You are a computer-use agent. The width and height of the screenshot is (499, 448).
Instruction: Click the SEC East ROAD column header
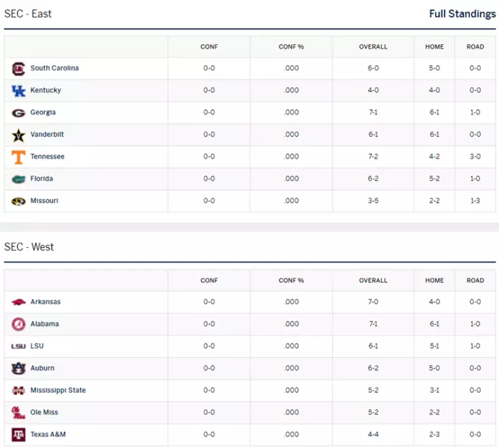click(x=475, y=47)
